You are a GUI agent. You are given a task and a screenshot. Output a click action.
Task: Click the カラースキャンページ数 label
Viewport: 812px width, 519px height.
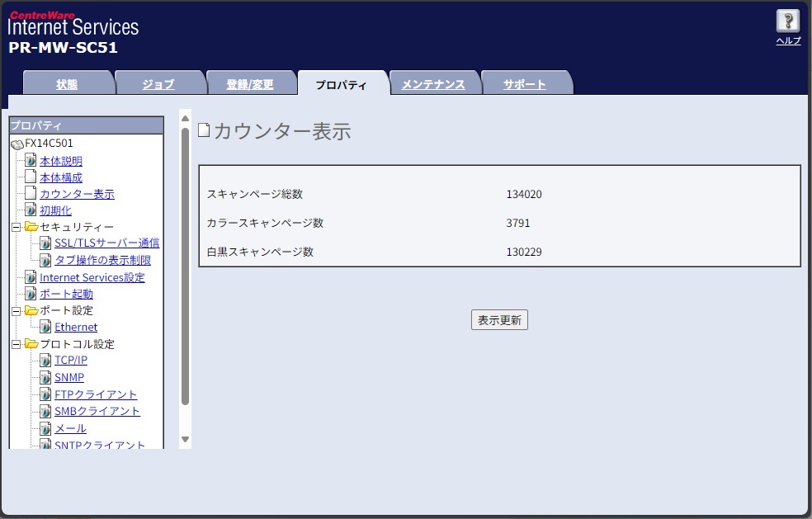tap(265, 224)
